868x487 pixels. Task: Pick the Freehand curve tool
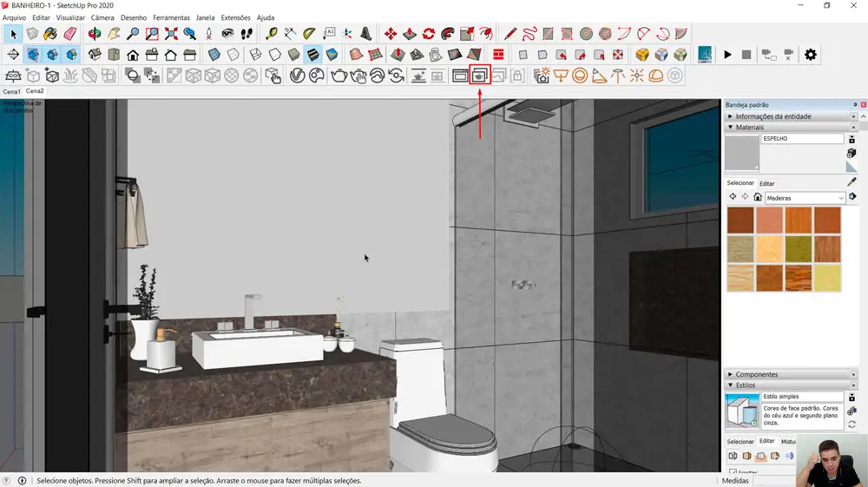[x=529, y=35]
